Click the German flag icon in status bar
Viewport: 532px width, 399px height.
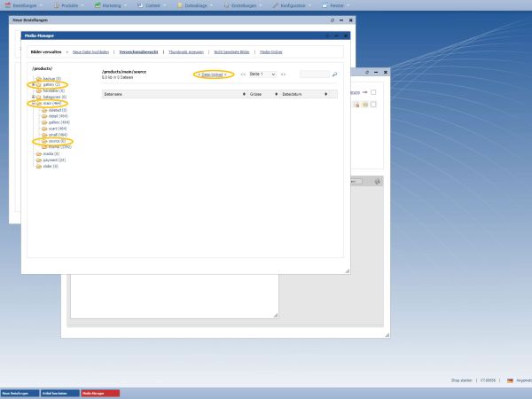[509, 380]
